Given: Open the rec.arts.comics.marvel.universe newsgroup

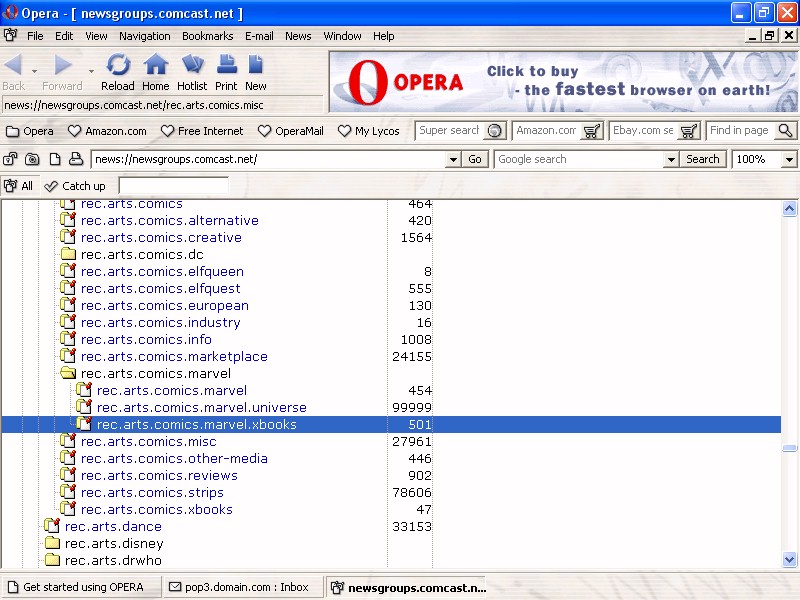Looking at the screenshot, I should coord(202,407).
